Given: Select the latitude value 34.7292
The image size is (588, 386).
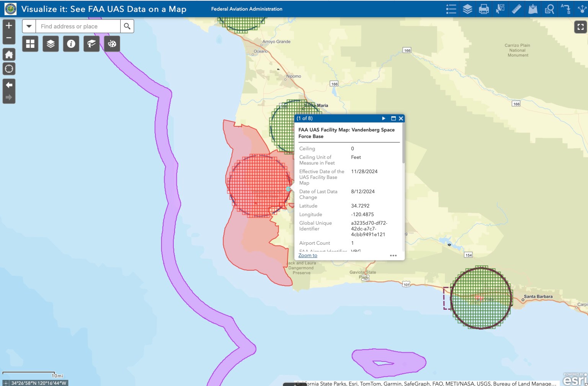Looking at the screenshot, I should [x=360, y=206].
